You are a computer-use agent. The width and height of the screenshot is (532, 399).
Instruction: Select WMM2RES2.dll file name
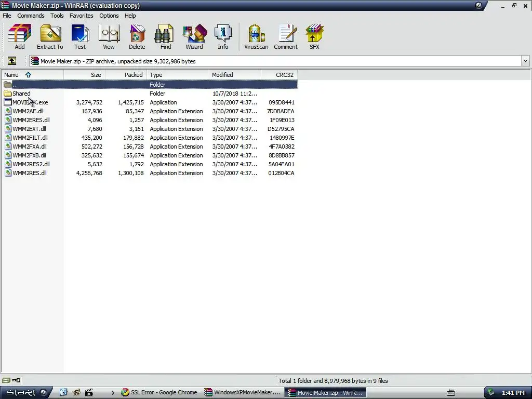(31, 164)
